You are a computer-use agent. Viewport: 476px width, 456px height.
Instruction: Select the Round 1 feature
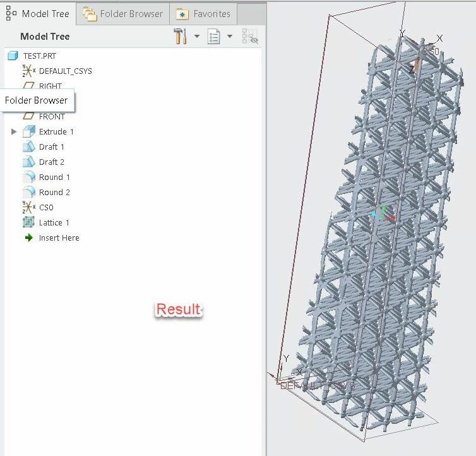[54, 177]
